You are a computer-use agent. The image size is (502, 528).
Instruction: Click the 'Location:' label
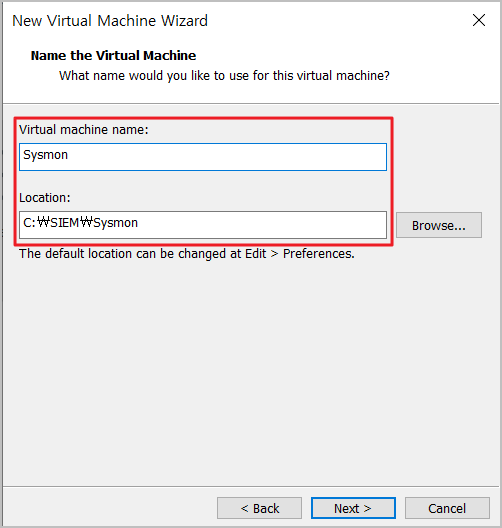coord(45,198)
